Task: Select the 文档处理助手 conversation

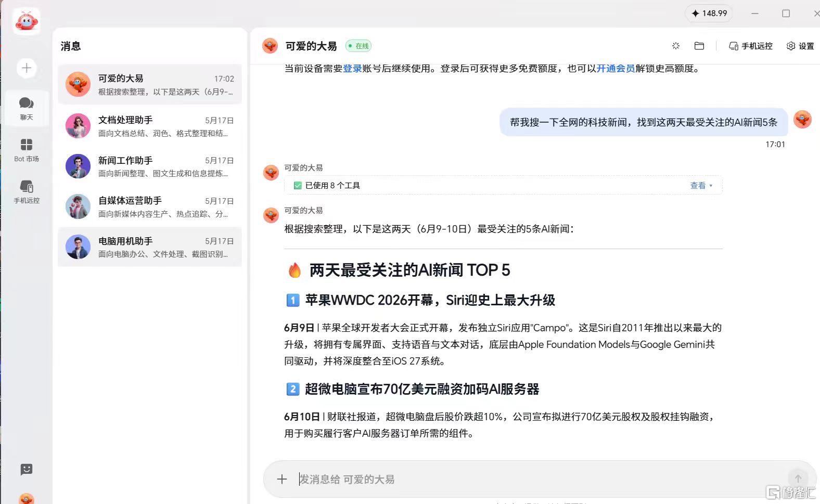Action: point(150,126)
